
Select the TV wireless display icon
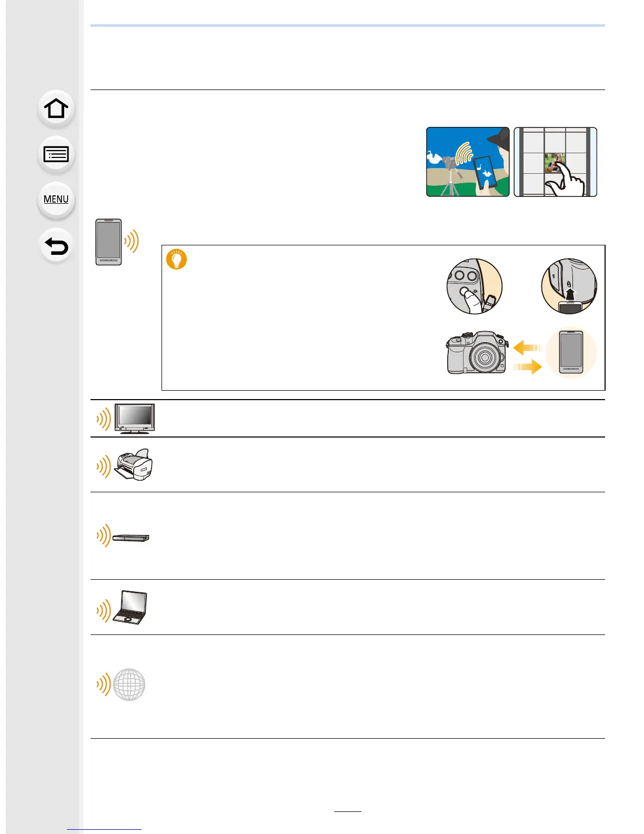click(126, 419)
